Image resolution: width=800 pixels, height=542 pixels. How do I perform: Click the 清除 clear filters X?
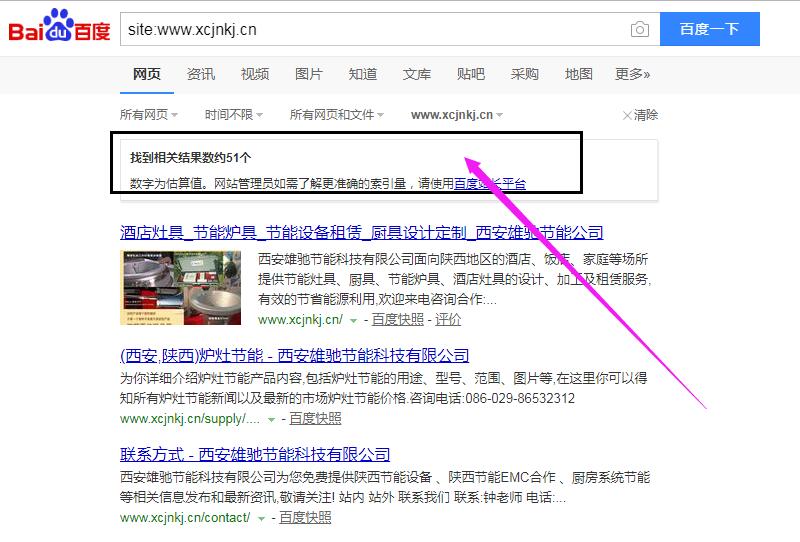coord(640,115)
